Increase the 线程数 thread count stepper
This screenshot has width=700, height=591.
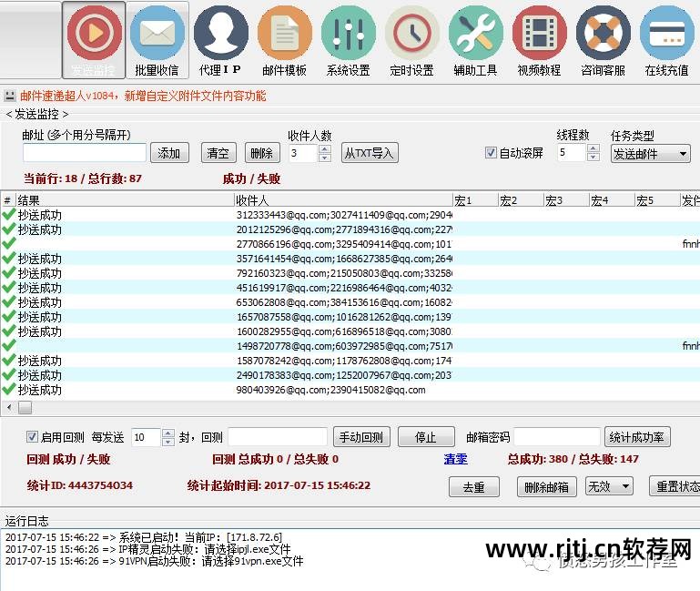click(x=593, y=148)
